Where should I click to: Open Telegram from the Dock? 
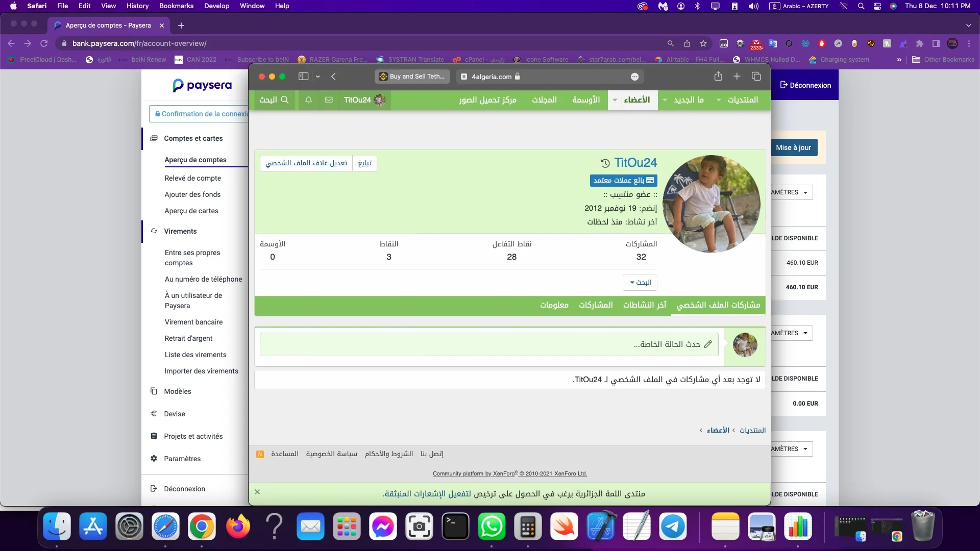pos(673,527)
